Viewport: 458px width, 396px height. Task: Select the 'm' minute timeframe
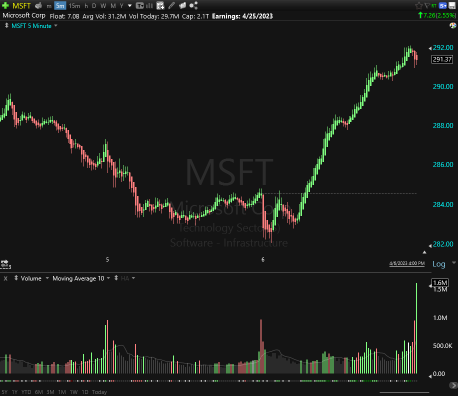[x=49, y=6]
